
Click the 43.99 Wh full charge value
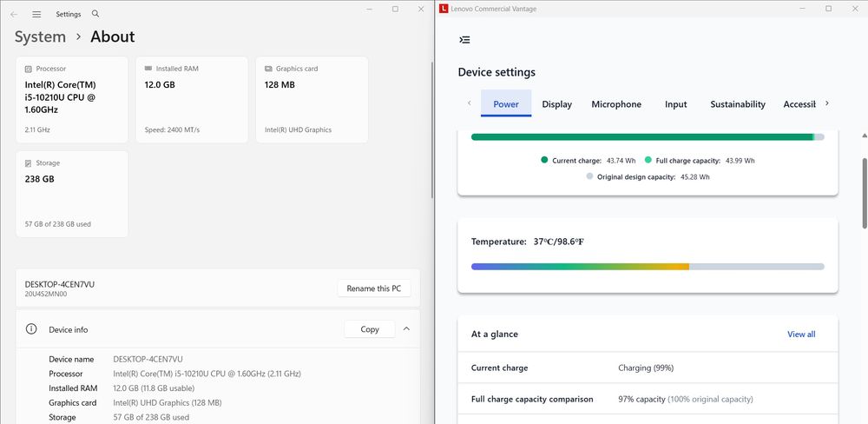tap(739, 161)
